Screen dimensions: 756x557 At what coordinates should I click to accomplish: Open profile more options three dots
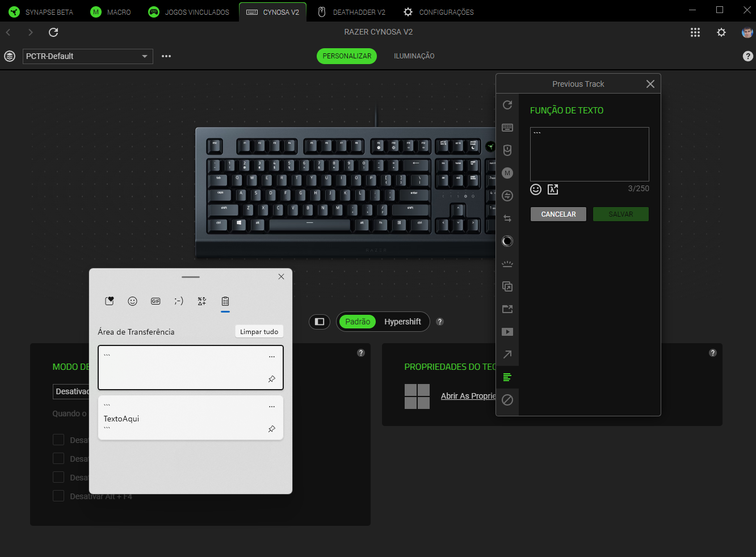click(166, 56)
